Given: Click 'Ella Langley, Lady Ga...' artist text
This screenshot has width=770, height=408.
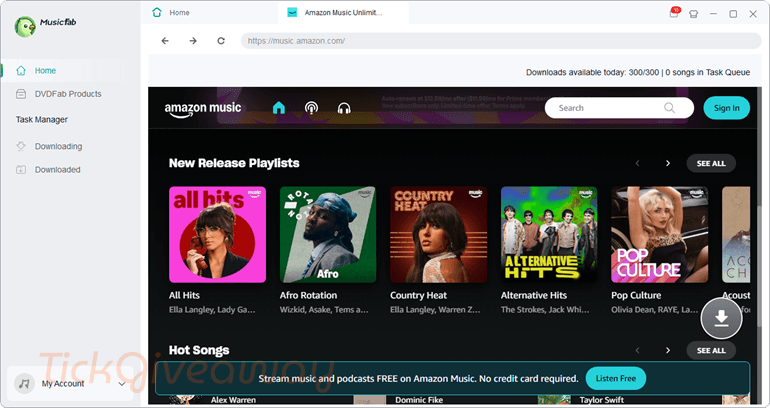Looking at the screenshot, I should [x=212, y=310].
